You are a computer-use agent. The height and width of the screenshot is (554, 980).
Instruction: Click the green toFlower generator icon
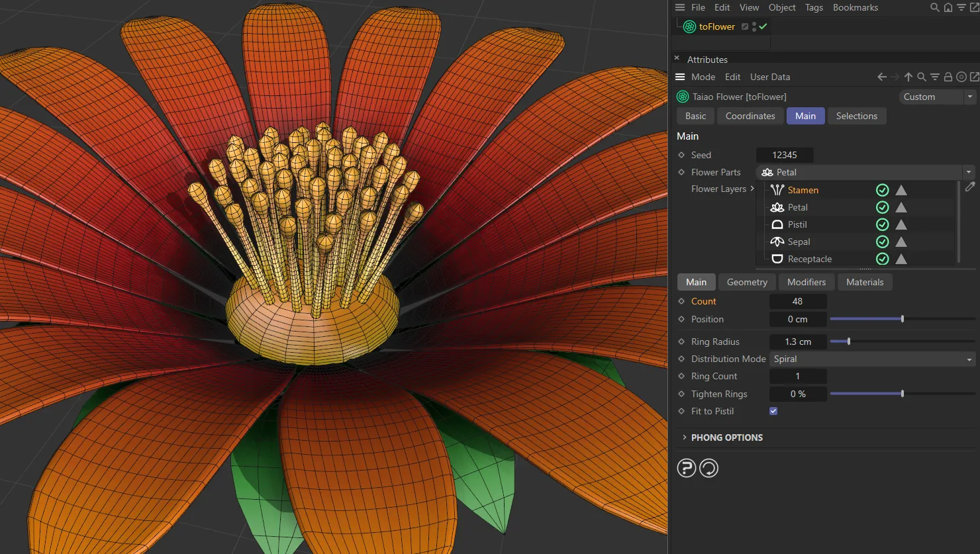tap(689, 26)
